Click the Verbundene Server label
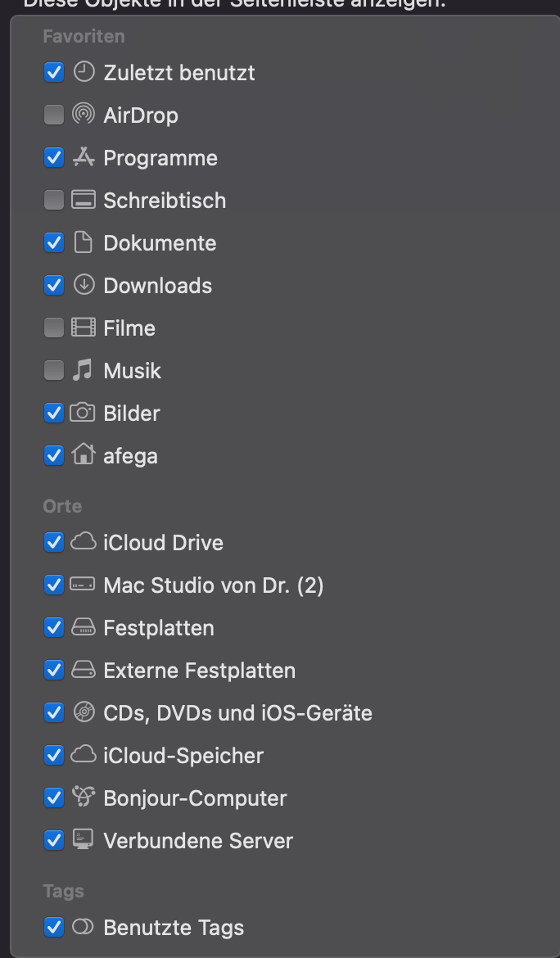The image size is (560, 958). [x=198, y=841]
